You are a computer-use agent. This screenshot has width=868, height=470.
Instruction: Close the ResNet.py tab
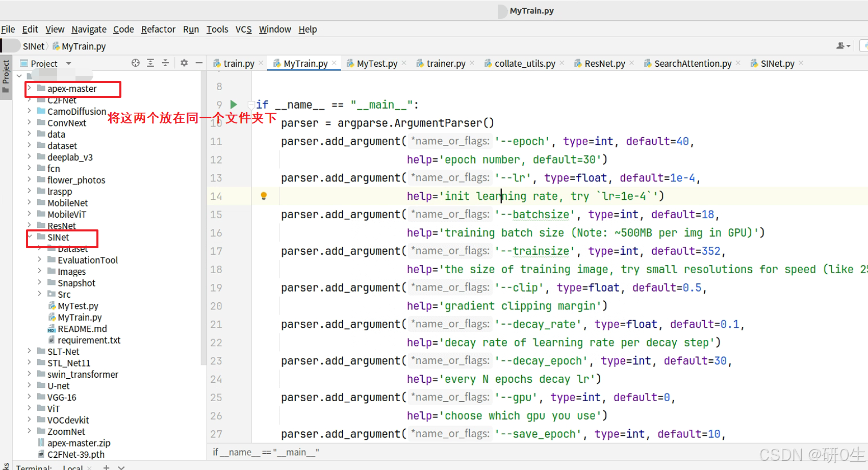(x=632, y=63)
